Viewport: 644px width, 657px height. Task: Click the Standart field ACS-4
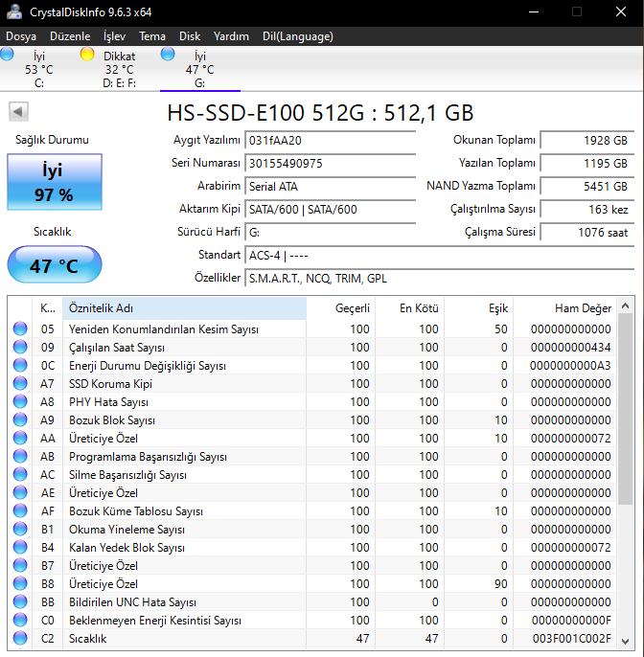tap(439, 255)
